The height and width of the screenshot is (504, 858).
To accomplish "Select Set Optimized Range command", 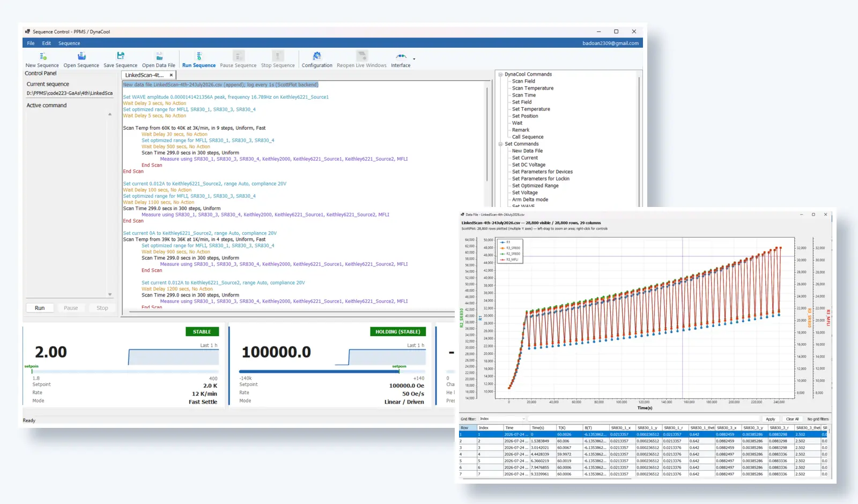I will click(535, 186).
